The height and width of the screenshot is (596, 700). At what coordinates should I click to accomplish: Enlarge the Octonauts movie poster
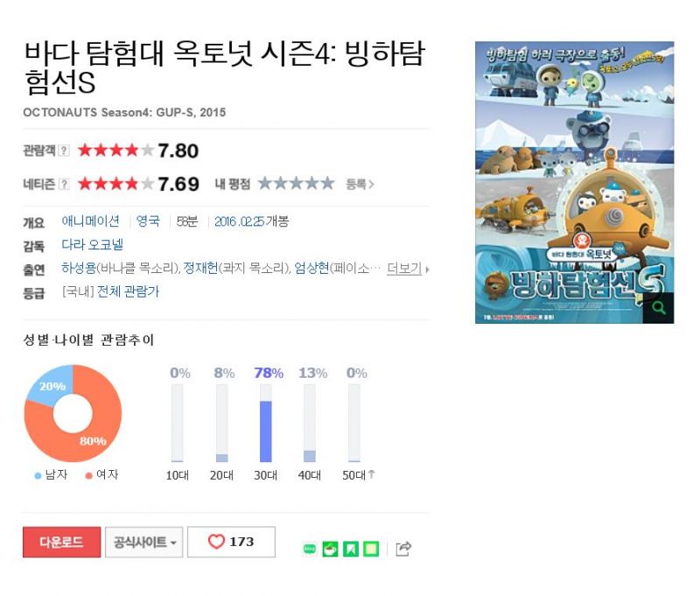(574, 182)
